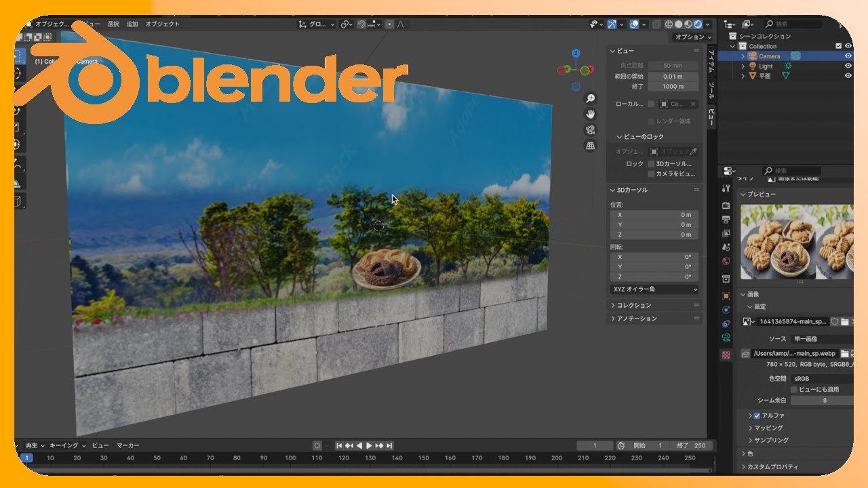Open the overlays options dropdown arrow
The height and width of the screenshot is (488, 868).
pos(644,24)
